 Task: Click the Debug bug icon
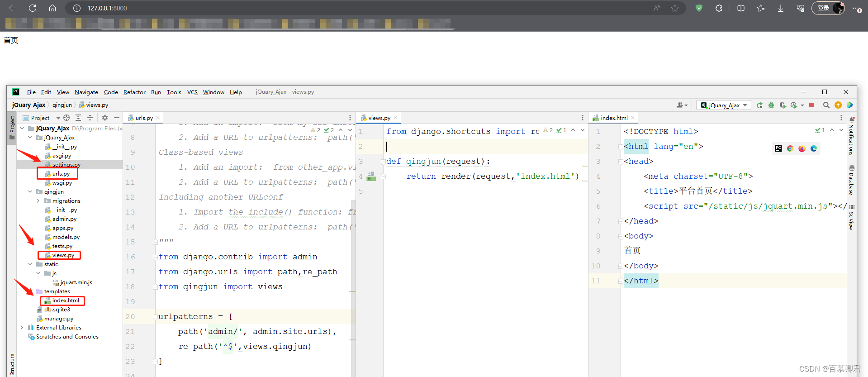tap(771, 105)
